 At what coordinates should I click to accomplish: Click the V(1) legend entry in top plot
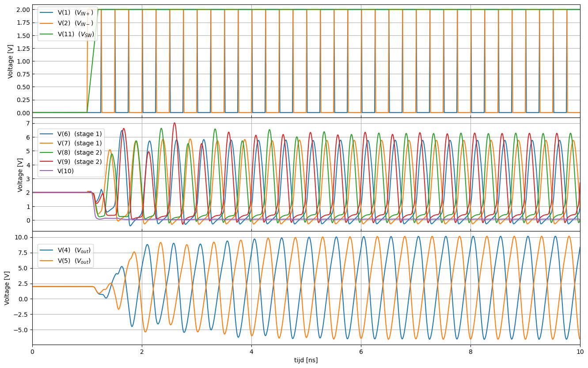coord(75,13)
